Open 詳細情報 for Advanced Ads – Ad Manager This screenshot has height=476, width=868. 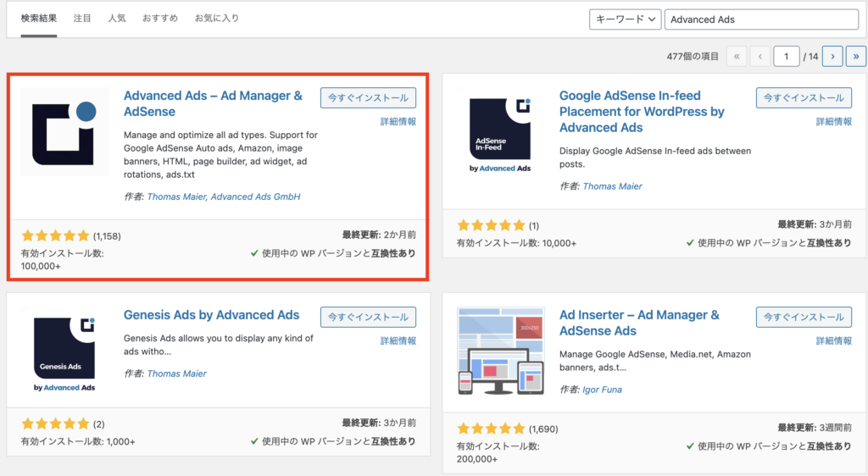pyautogui.click(x=398, y=122)
